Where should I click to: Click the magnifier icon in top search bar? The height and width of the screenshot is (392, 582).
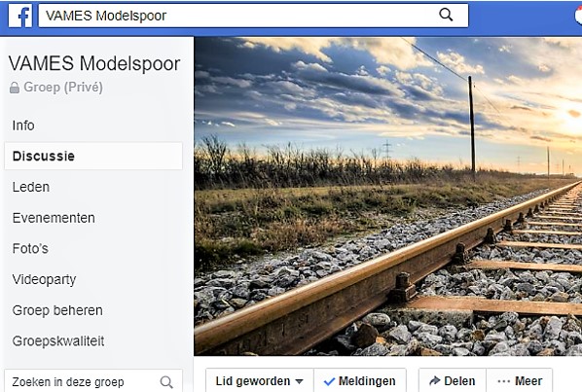[446, 15]
